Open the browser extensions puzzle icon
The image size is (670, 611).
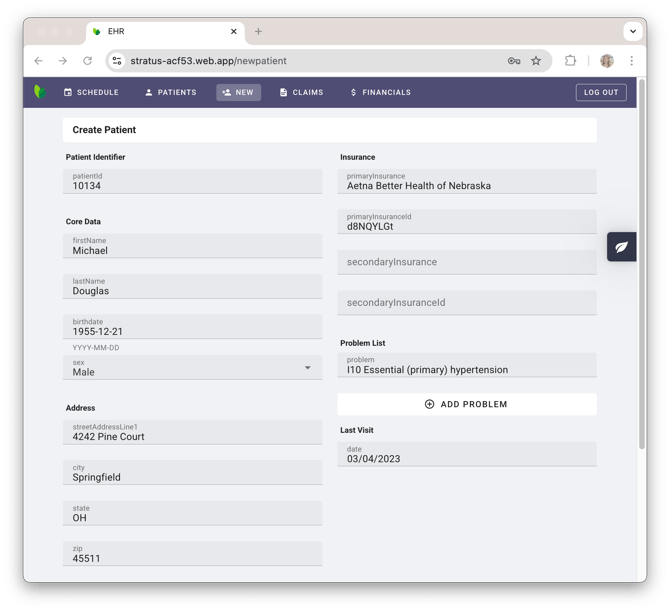(x=570, y=61)
